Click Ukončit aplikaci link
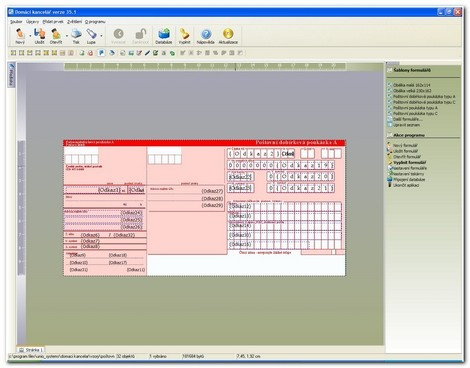Viewport: 470px width, 368px height. pyautogui.click(x=406, y=185)
